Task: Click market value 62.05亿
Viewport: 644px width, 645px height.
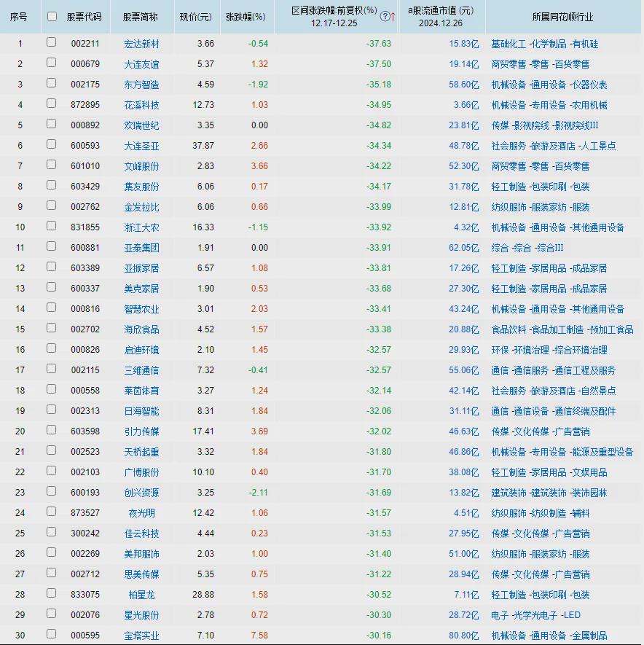Action: [463, 248]
